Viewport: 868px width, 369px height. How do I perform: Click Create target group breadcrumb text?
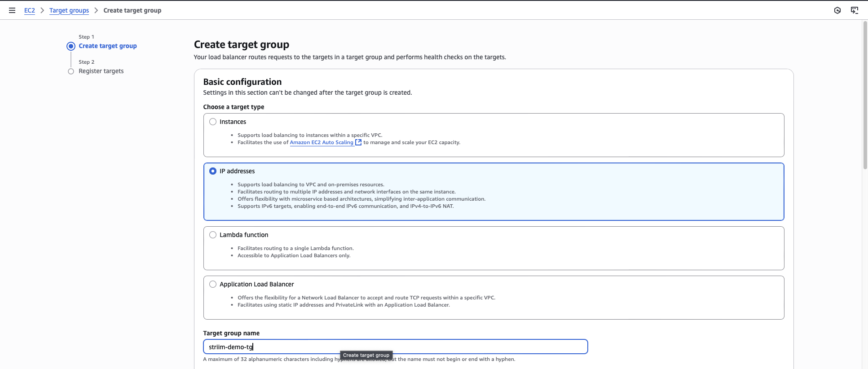pos(132,10)
